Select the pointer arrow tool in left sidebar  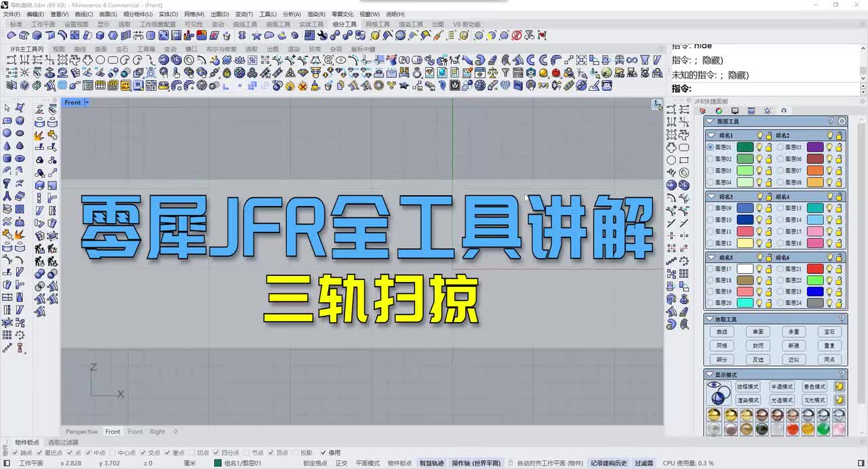pyautogui.click(x=7, y=108)
